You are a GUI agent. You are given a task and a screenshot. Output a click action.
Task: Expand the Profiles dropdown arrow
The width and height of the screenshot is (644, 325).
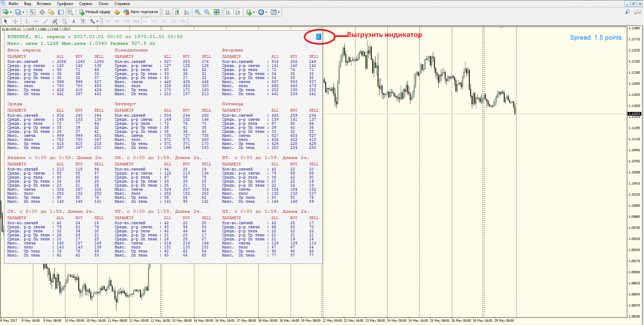[23, 12]
